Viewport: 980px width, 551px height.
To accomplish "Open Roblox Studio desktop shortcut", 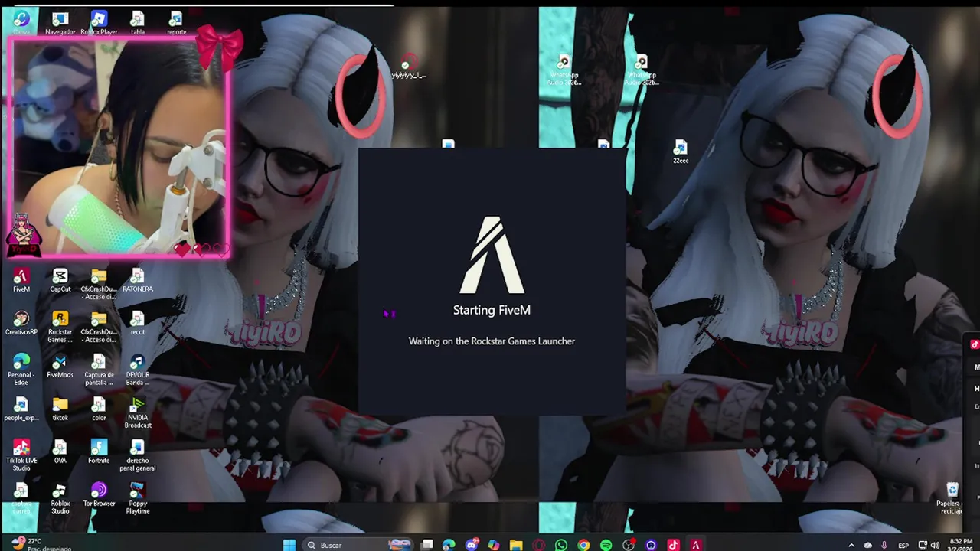I will point(60,498).
